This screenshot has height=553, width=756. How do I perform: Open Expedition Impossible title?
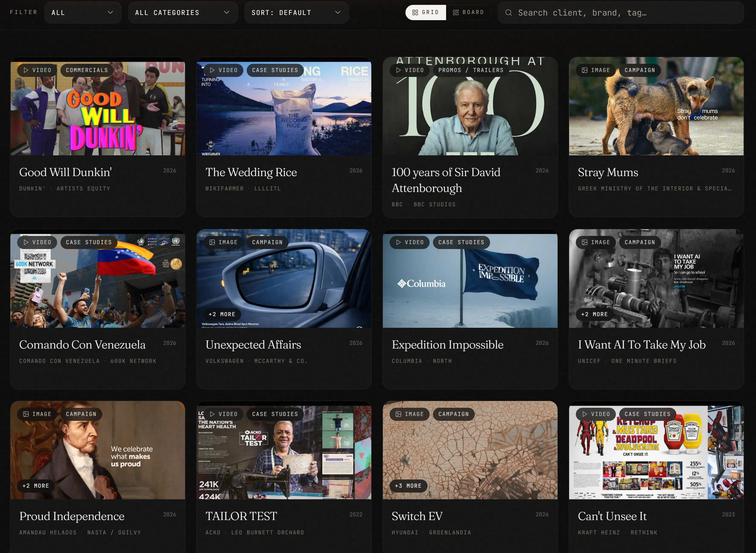tap(448, 345)
